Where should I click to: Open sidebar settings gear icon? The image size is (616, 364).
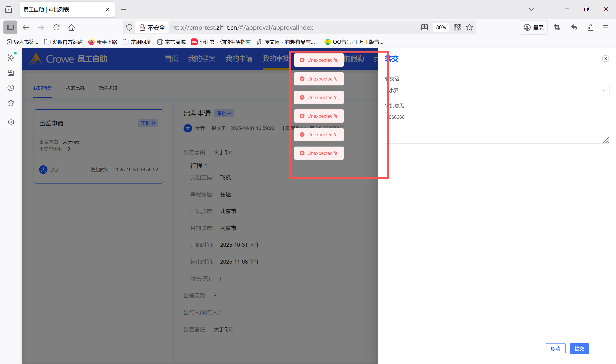(x=11, y=122)
